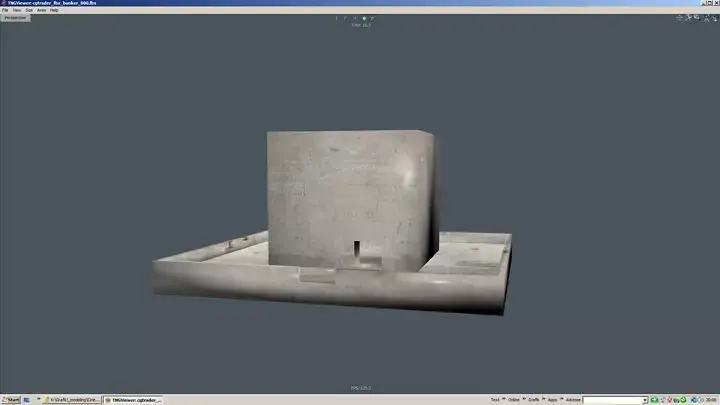This screenshot has width=720, height=405.
Task: Open the Online toolbar in taskbar
Action: [513, 400]
